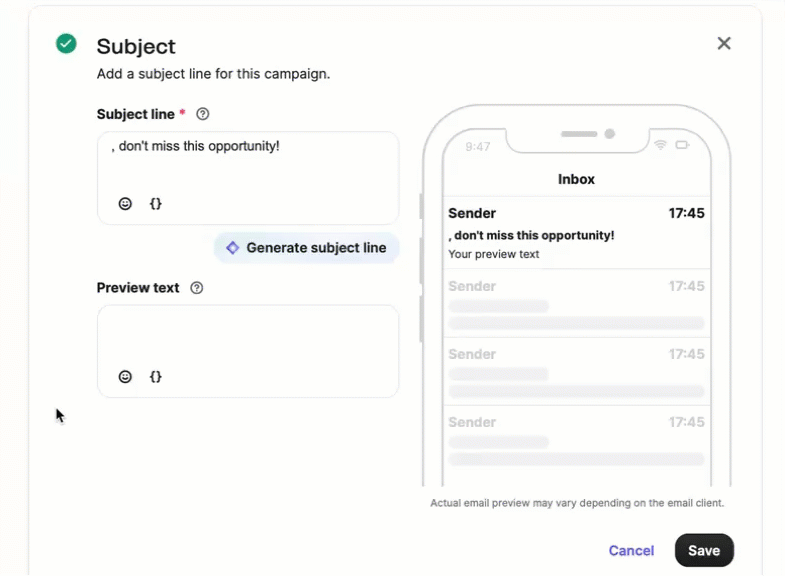Click 'Actual email preview may vary' note
Image resolution: width=785 pixels, height=576 pixels.
577,503
